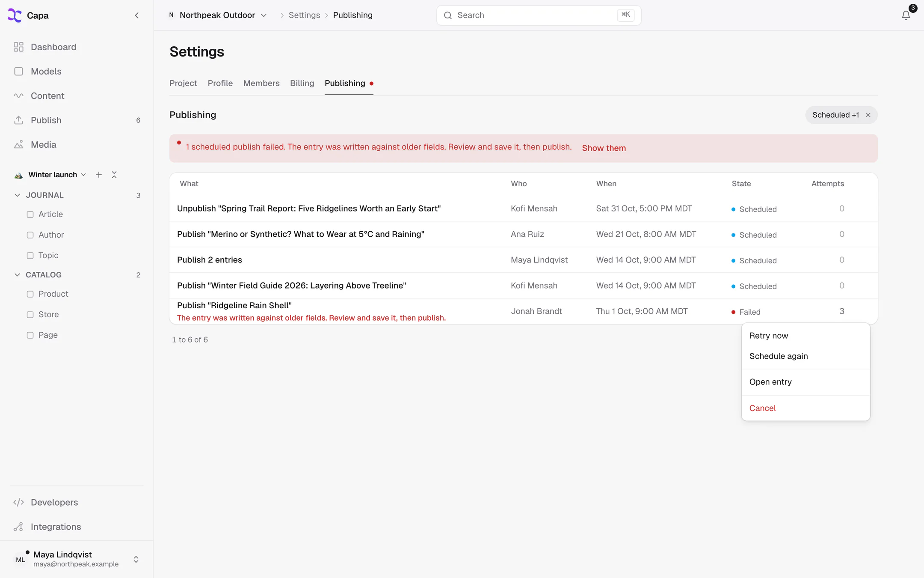Open Models from its sidebar icon
This screenshot has height=578, width=924.
point(18,72)
